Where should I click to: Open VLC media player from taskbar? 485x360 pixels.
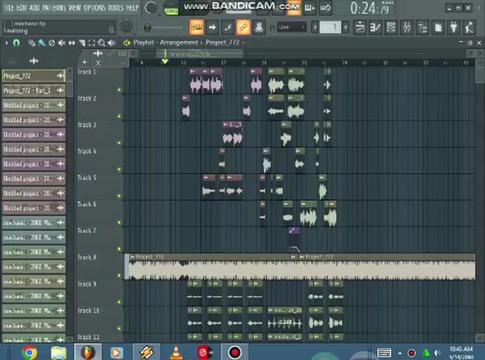click(x=176, y=352)
